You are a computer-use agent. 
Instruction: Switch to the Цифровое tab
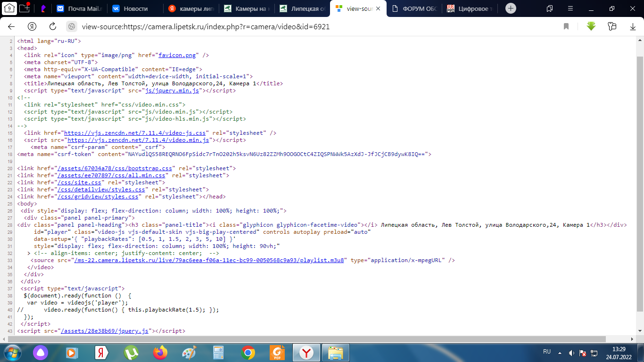tap(469, 8)
